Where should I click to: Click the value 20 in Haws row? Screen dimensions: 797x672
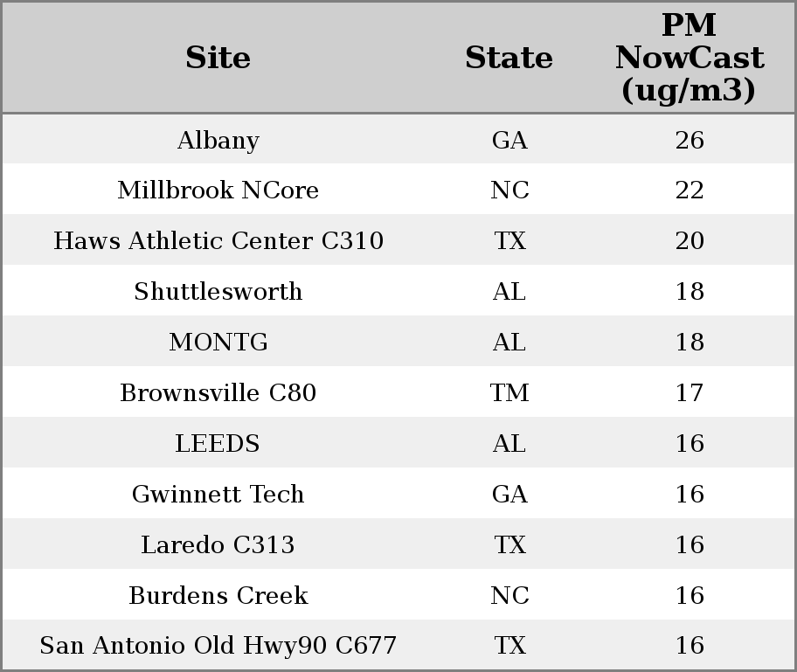point(690,240)
